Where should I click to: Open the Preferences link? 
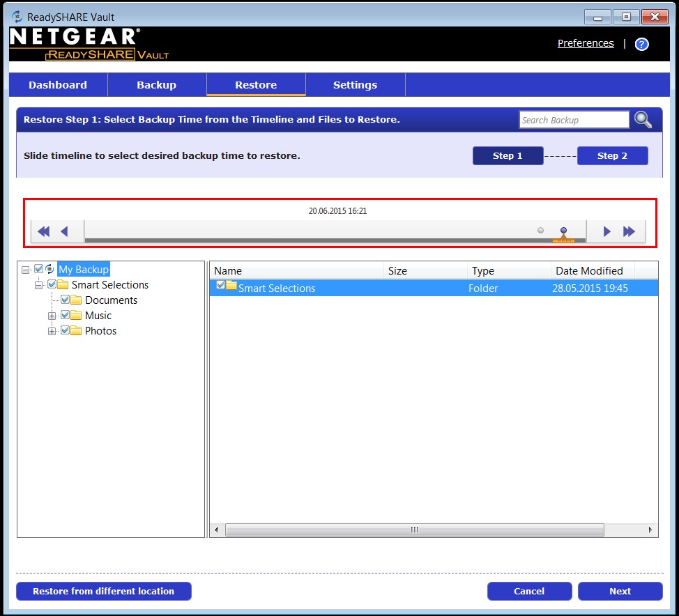[586, 43]
